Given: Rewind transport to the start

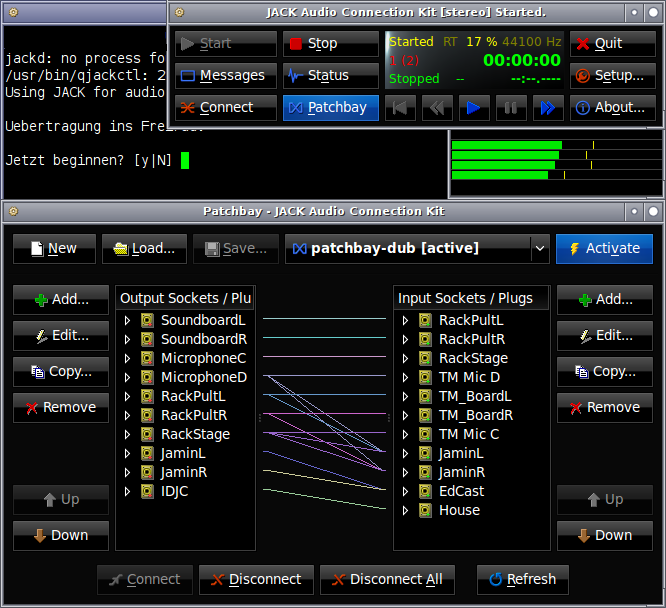Looking at the screenshot, I should 400,108.
